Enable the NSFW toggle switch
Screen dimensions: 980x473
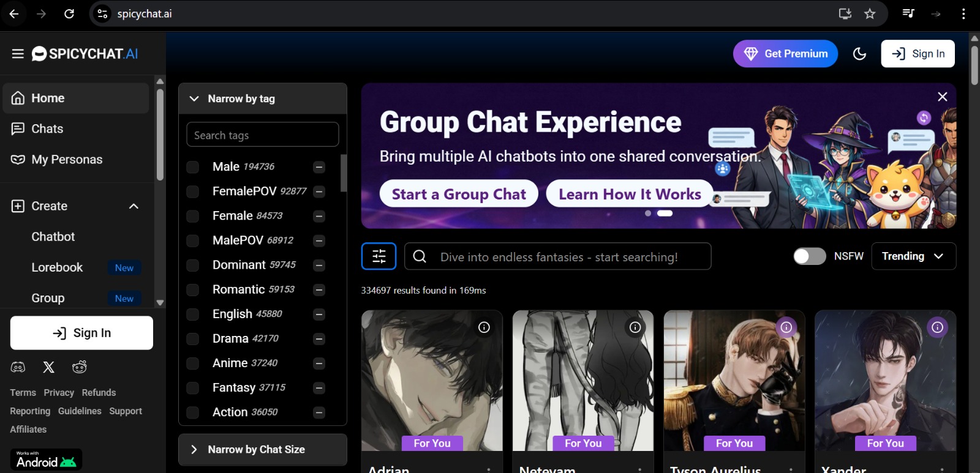coord(810,256)
